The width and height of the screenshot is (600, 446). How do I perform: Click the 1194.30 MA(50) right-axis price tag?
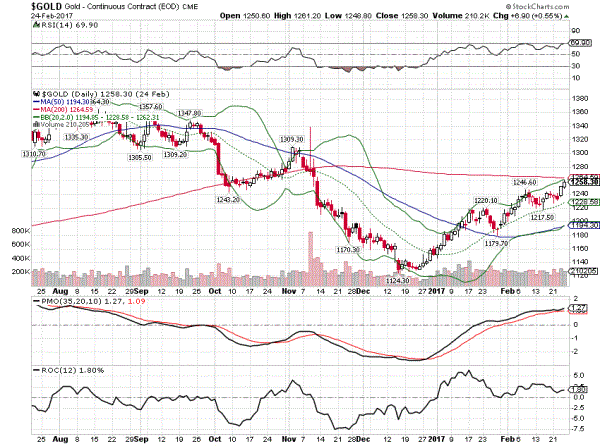[x=583, y=226]
